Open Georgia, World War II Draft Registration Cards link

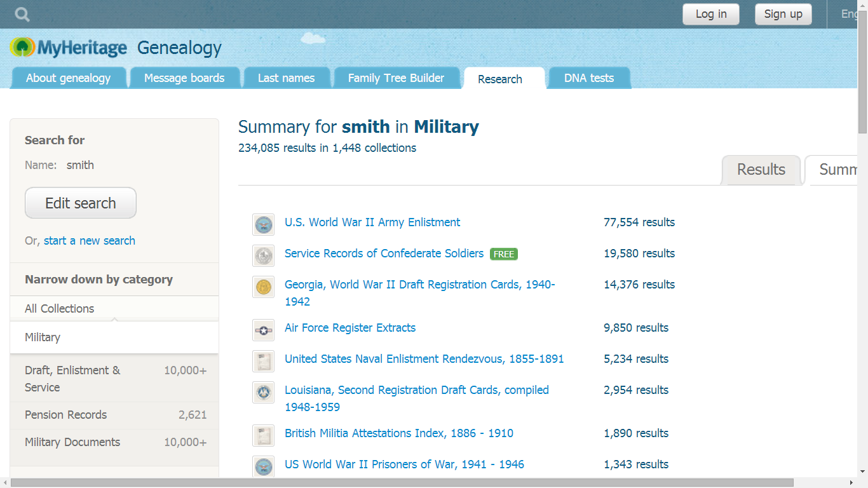coord(420,293)
